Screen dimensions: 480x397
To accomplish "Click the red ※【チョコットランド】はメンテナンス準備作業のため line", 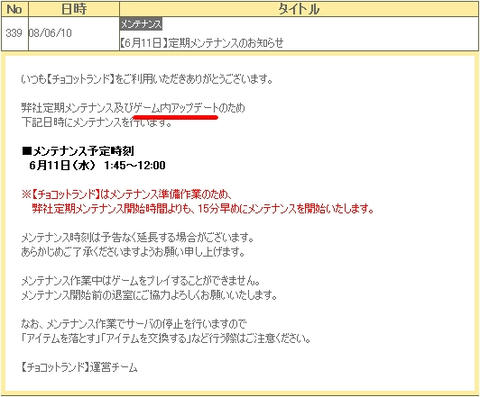I will 127,194.
